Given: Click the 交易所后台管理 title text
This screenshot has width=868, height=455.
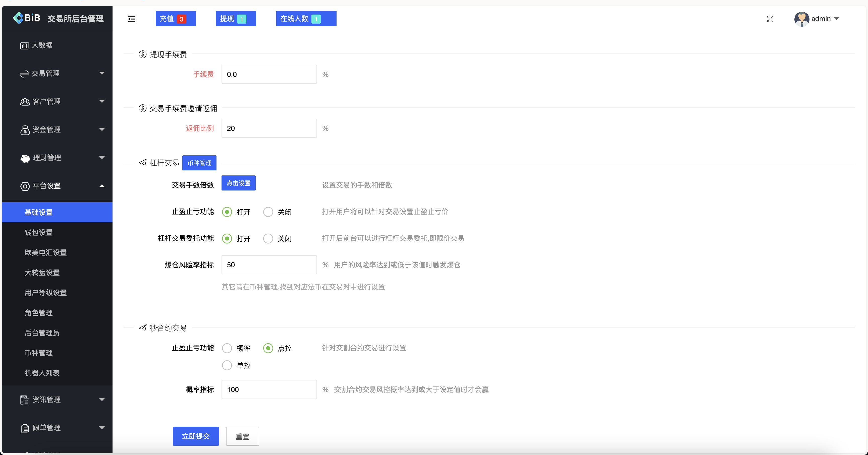Looking at the screenshot, I should tap(76, 19).
